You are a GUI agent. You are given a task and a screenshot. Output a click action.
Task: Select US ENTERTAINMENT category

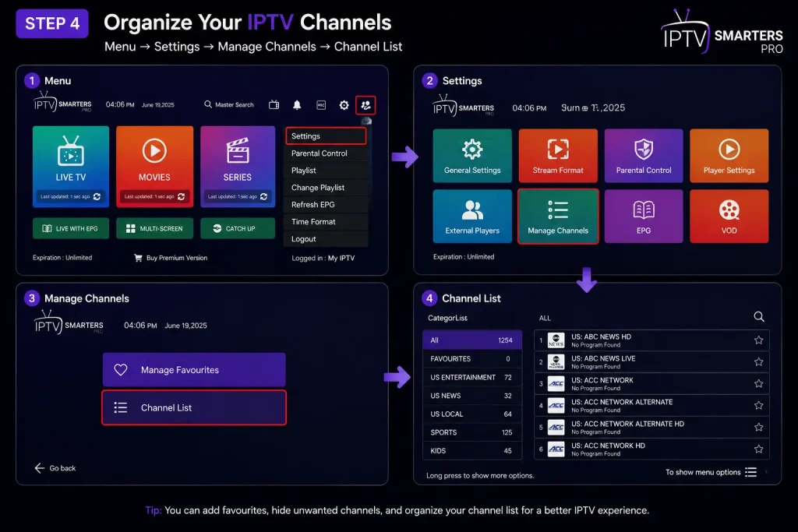tap(472, 377)
